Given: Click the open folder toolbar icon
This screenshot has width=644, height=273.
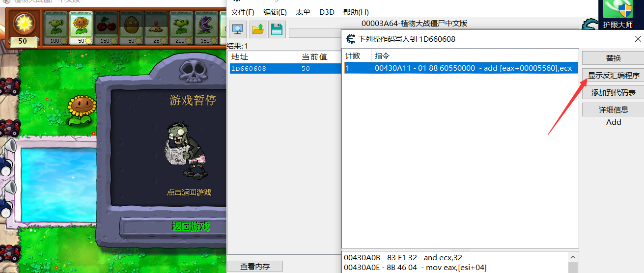Looking at the screenshot, I should 258,29.
